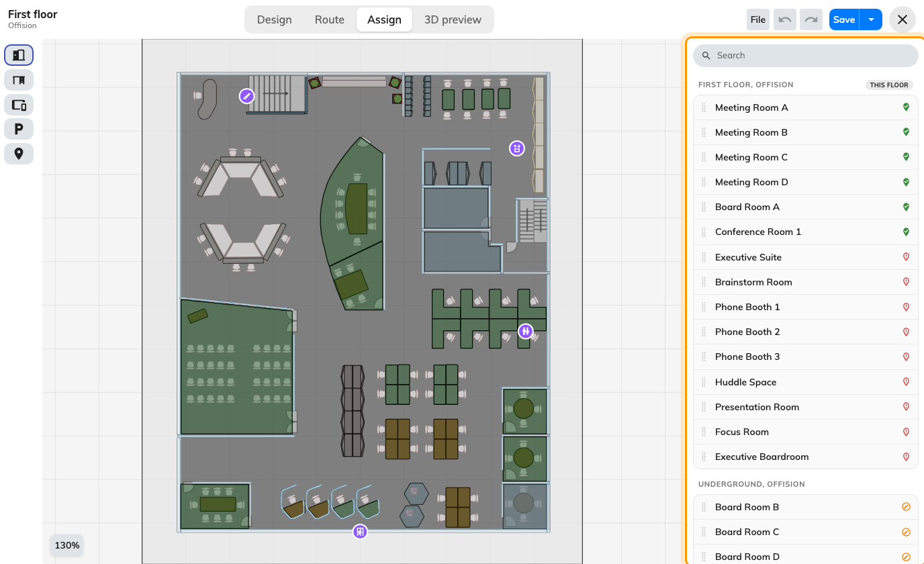Select the rooms tool in left sidebar
The image size is (924, 564).
pyautogui.click(x=19, y=55)
